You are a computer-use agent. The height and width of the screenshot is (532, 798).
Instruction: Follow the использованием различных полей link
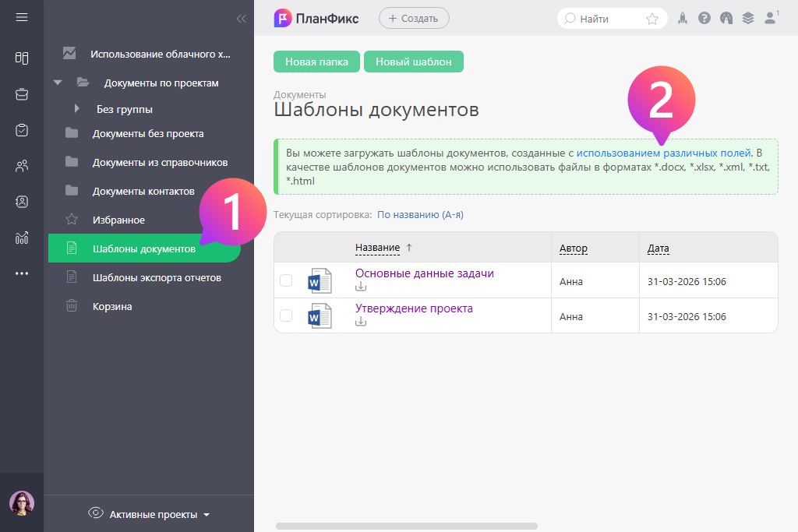663,153
